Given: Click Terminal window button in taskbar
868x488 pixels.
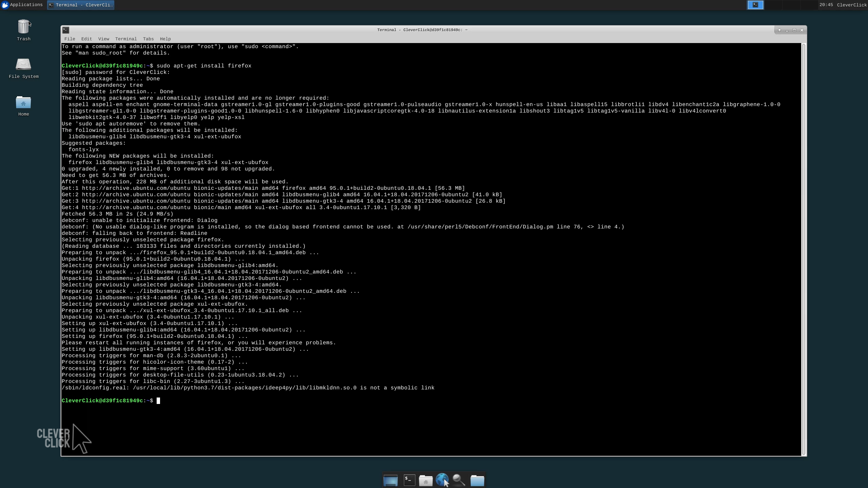Looking at the screenshot, I should click(x=81, y=5).
